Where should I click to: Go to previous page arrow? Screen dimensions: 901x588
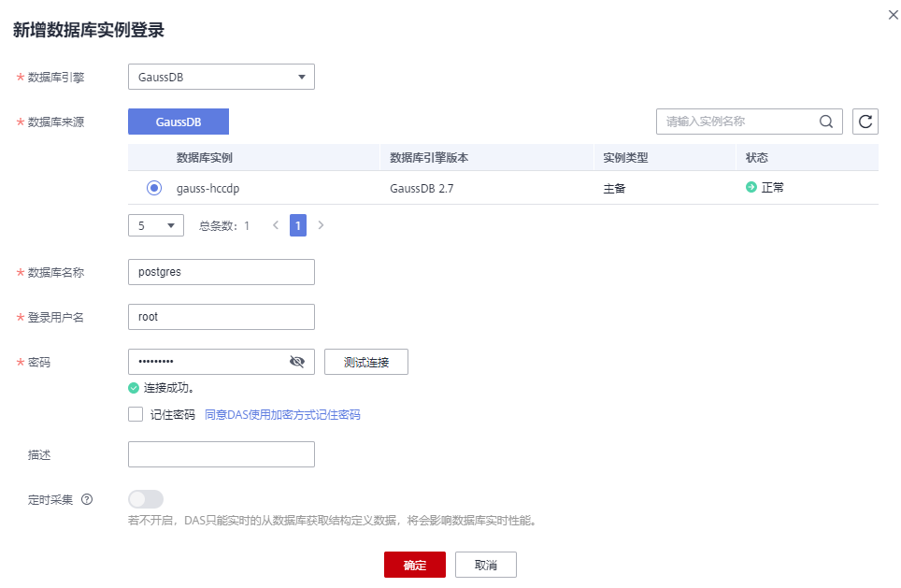click(276, 225)
